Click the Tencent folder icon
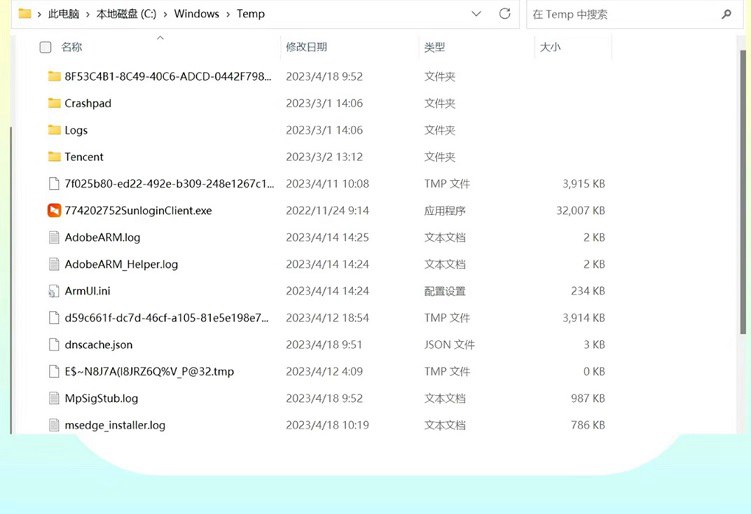The height and width of the screenshot is (514, 751). click(54, 157)
